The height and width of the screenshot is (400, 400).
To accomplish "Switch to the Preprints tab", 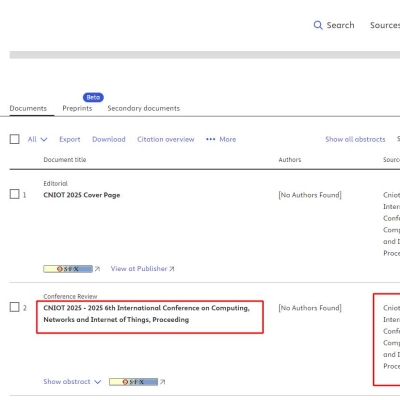I will [77, 108].
